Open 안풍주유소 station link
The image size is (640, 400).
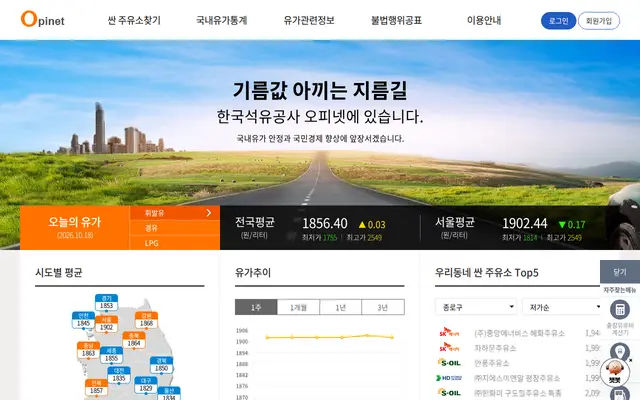tap(491, 363)
